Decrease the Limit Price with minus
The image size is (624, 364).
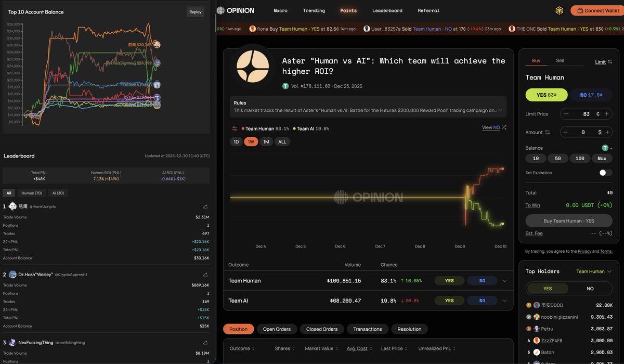tap(566, 114)
